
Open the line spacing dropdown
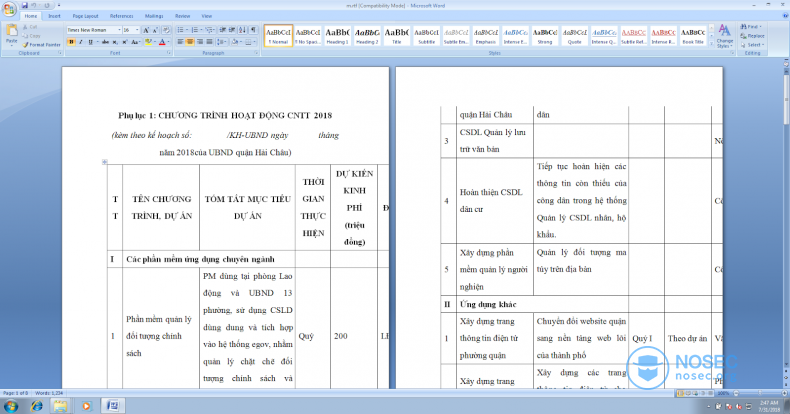click(x=223, y=42)
